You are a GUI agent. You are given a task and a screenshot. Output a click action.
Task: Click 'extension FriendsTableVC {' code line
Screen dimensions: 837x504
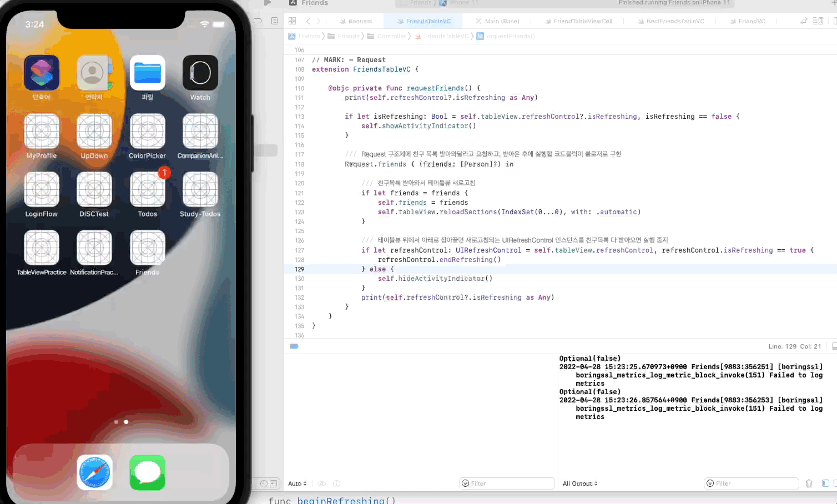pos(365,69)
